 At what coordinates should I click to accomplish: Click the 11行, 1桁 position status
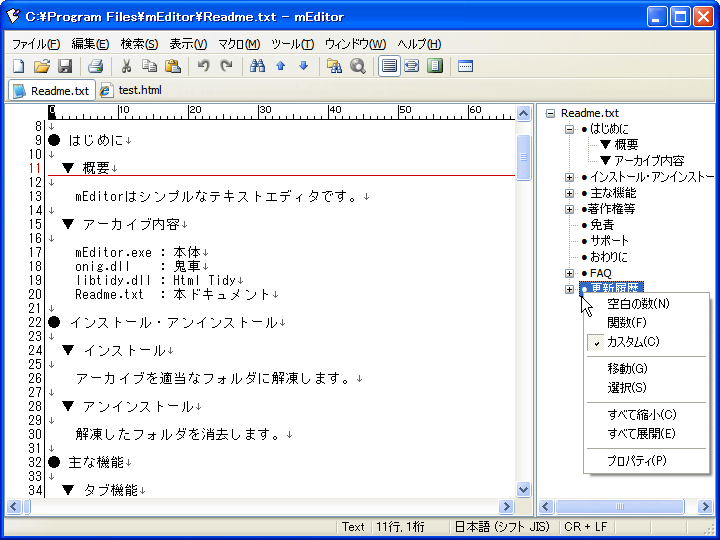(x=400, y=527)
